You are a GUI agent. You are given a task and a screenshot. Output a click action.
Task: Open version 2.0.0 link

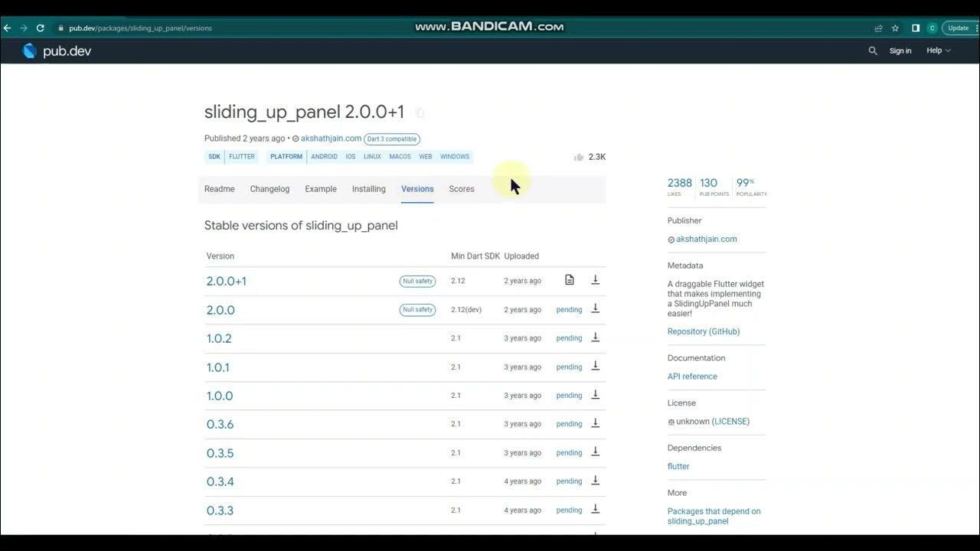pyautogui.click(x=220, y=310)
